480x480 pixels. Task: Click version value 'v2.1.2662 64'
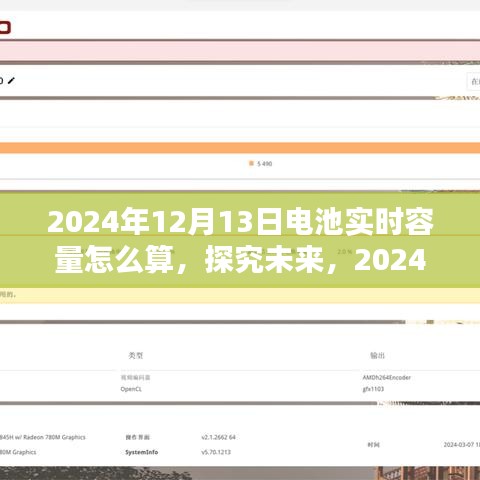218,437
